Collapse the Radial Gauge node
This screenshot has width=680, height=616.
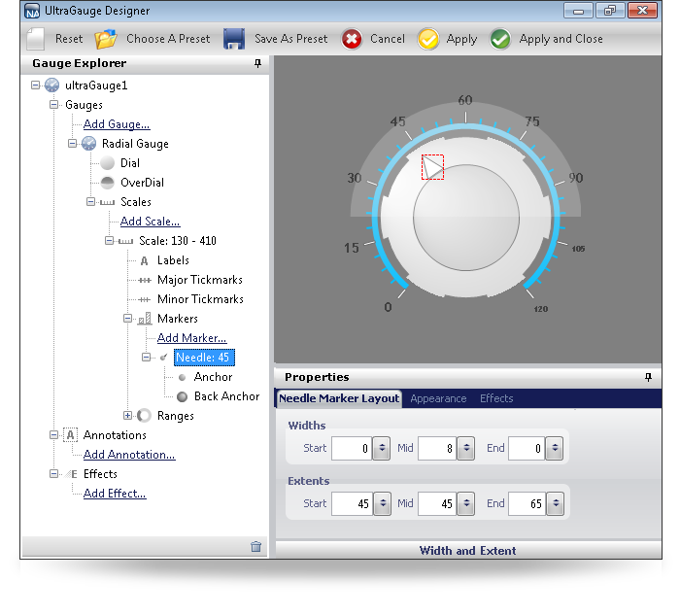(x=73, y=143)
